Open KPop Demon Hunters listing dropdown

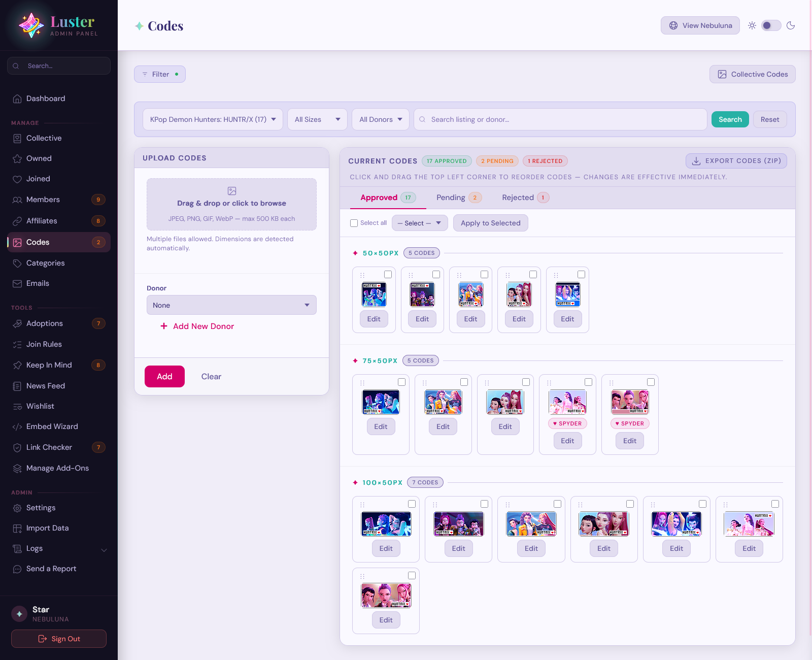(213, 119)
